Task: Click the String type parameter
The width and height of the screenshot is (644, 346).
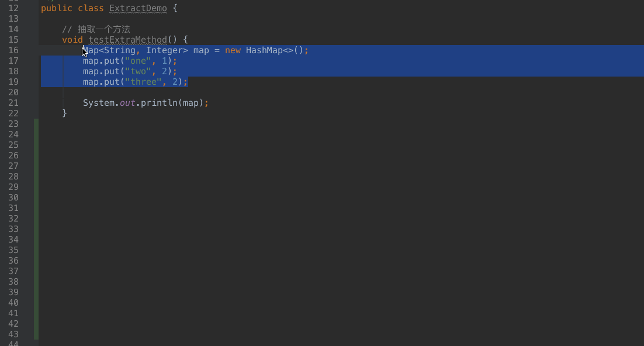Action: [x=119, y=50]
